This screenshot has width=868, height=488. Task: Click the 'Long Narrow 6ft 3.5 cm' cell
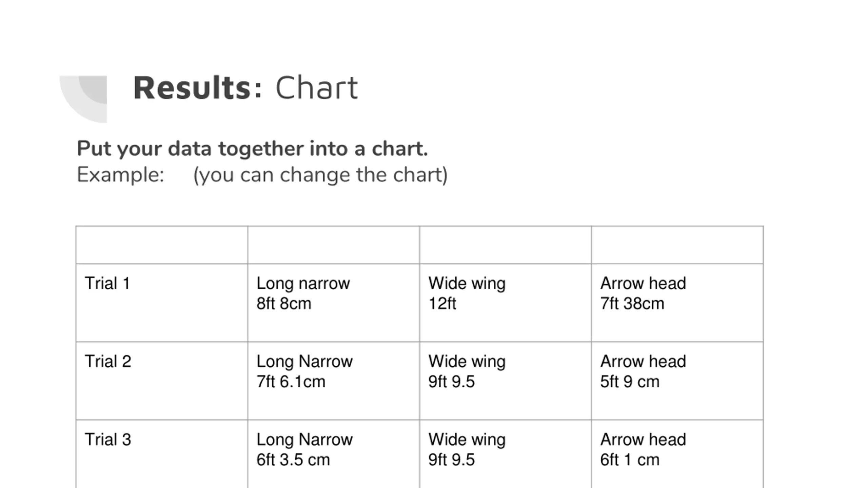[334, 454]
